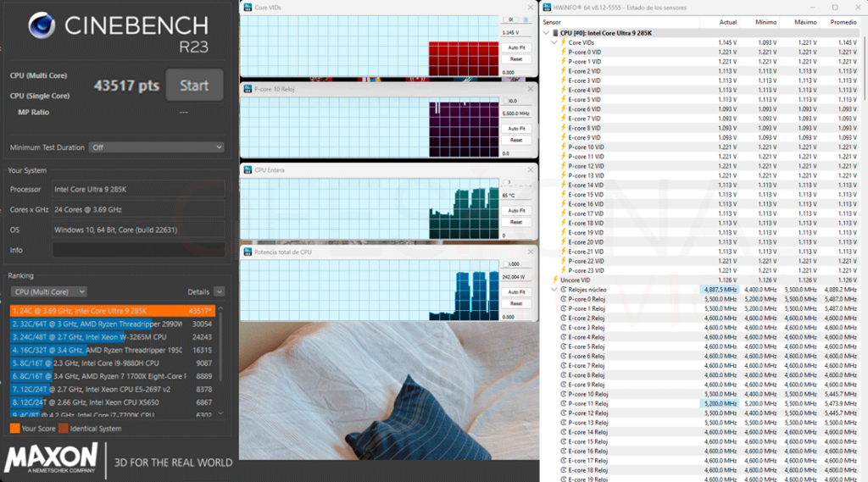
Task: Click the ranking list scroll-up arrow
Action: [x=221, y=308]
